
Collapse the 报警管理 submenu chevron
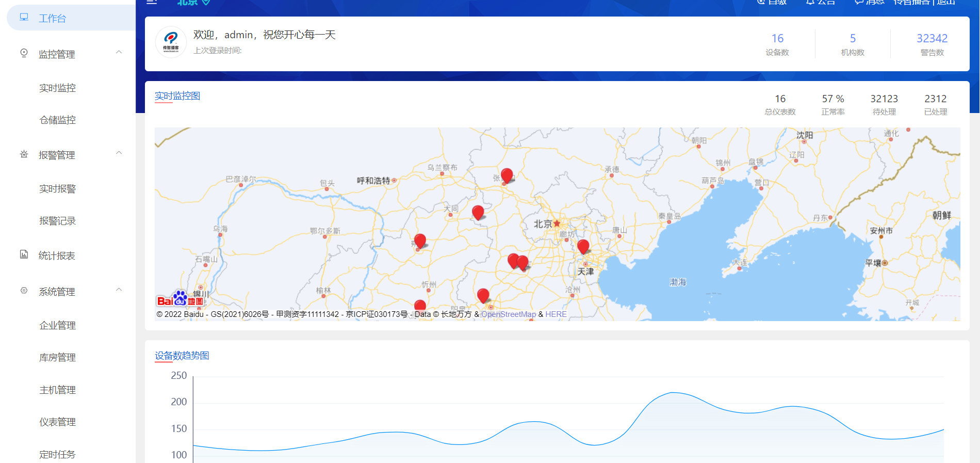coord(119,153)
